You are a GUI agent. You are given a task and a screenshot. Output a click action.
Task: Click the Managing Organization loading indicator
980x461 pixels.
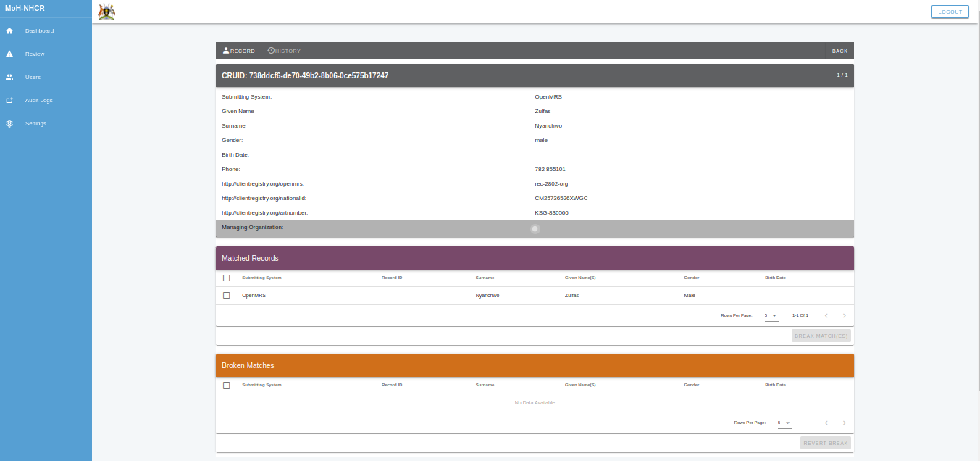pos(535,228)
